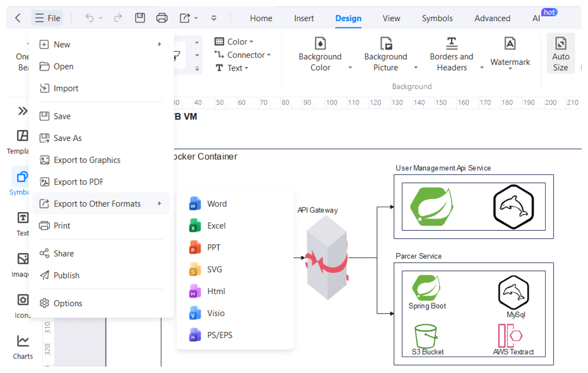588x373 pixels.
Task: Open the Icons sidebar panel
Action: [22, 306]
